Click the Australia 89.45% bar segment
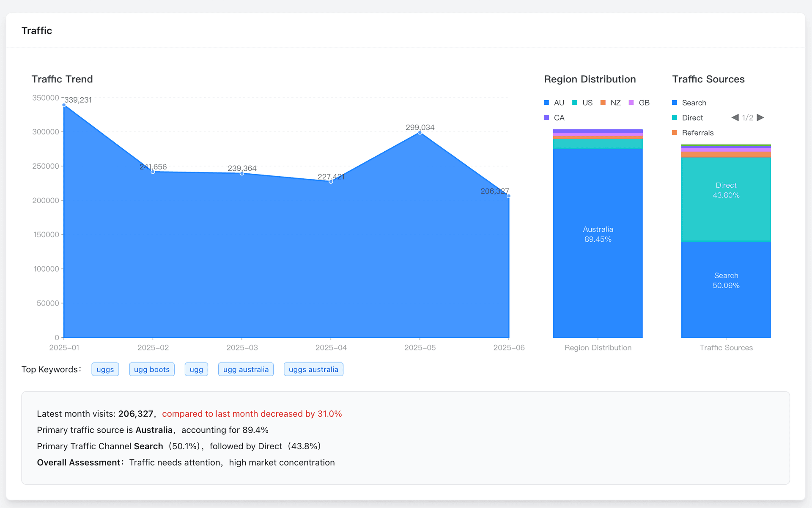This screenshot has height=508, width=812. point(598,243)
